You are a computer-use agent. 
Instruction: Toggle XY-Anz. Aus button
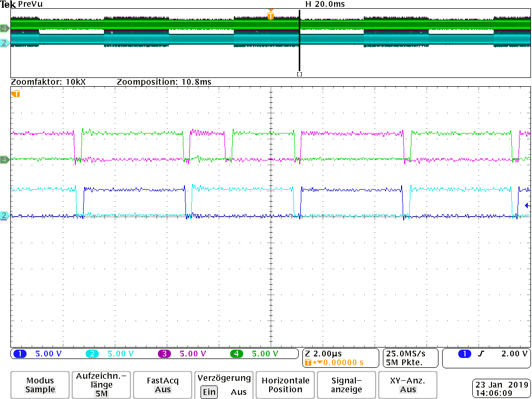point(407,385)
